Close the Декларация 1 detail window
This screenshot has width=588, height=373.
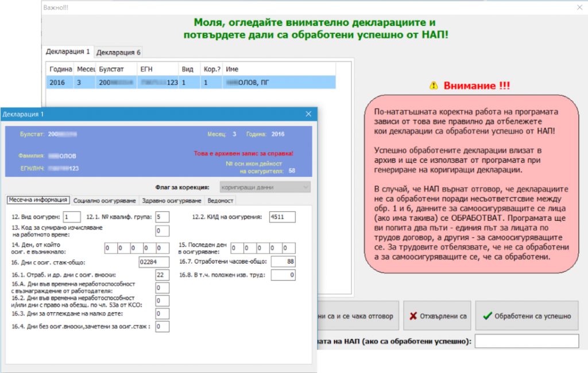pos(308,114)
